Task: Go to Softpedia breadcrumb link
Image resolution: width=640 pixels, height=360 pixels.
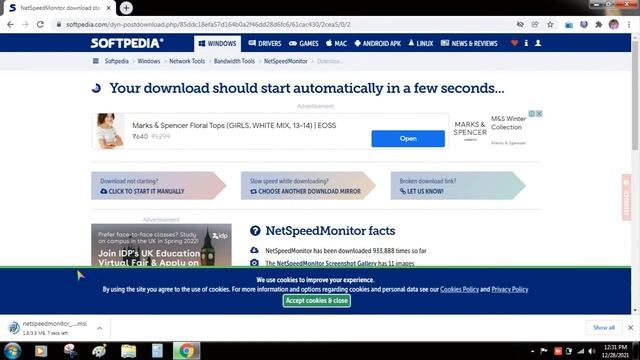Action: coord(116,61)
